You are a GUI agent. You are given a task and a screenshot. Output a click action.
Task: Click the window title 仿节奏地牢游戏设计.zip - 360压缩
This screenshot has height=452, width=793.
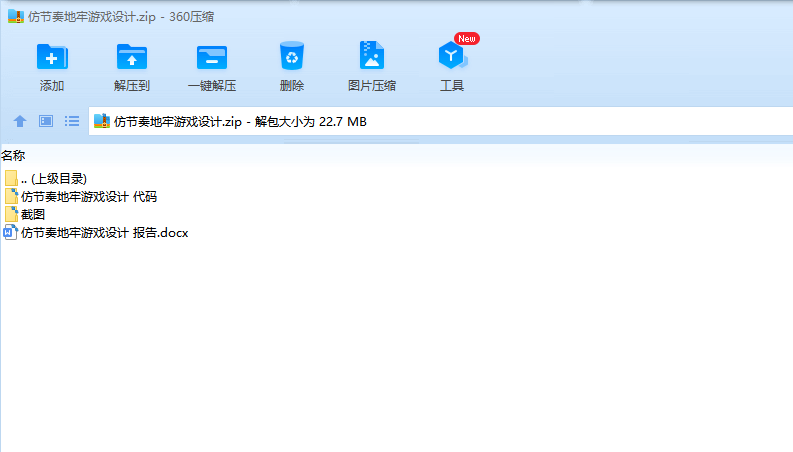(x=121, y=17)
